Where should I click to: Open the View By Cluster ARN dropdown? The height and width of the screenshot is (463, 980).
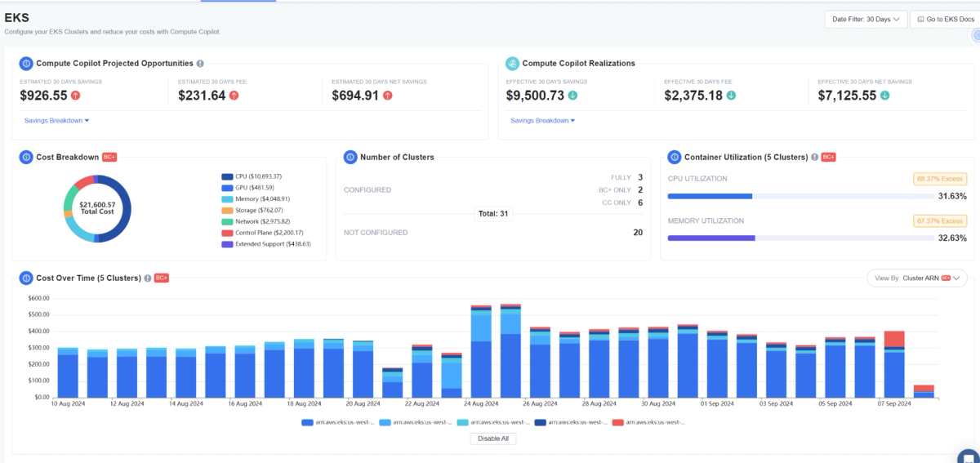tap(917, 278)
